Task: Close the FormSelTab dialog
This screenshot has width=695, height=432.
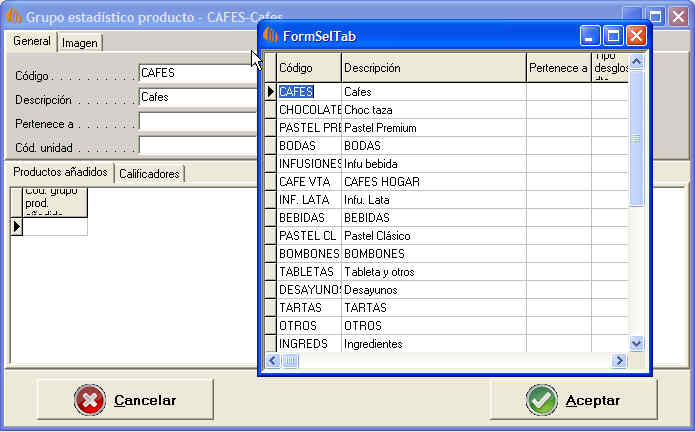Action: (636, 36)
